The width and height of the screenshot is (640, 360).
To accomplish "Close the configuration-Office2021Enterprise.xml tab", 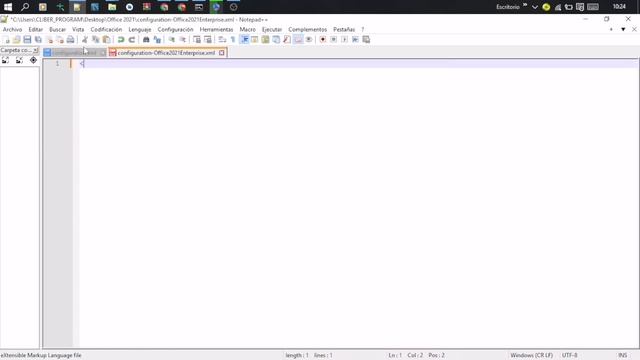I will [x=222, y=53].
